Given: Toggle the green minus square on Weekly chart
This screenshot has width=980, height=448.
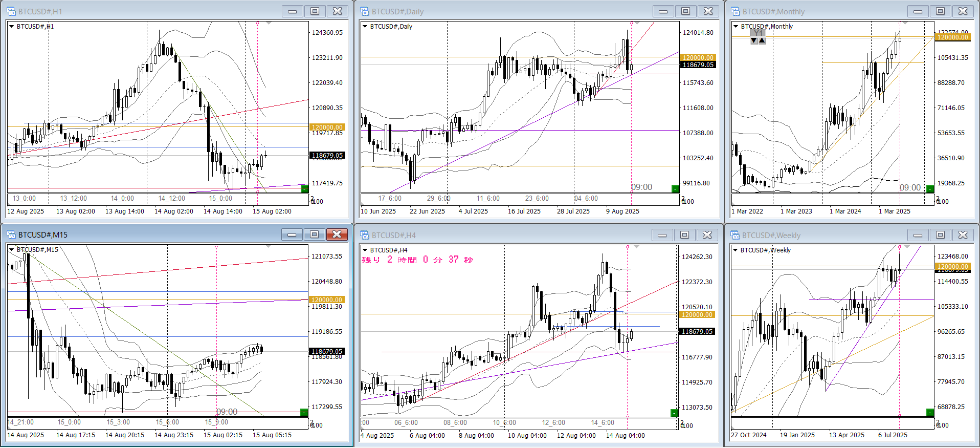Looking at the screenshot, I should point(930,413).
